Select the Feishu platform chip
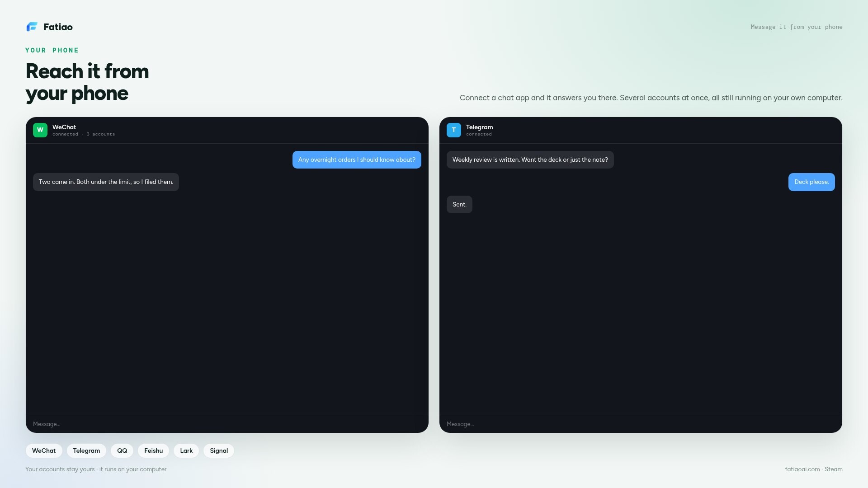 (153, 450)
